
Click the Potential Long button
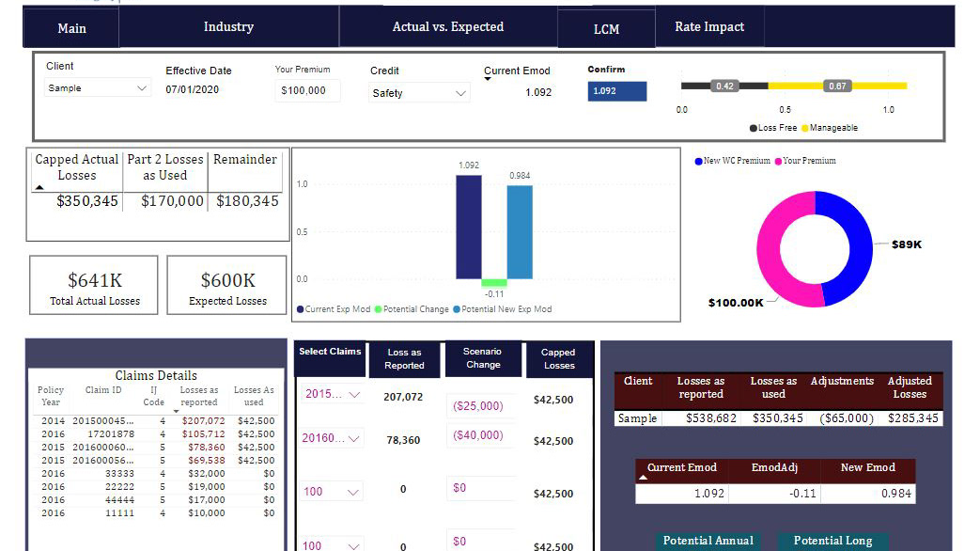coord(833,542)
